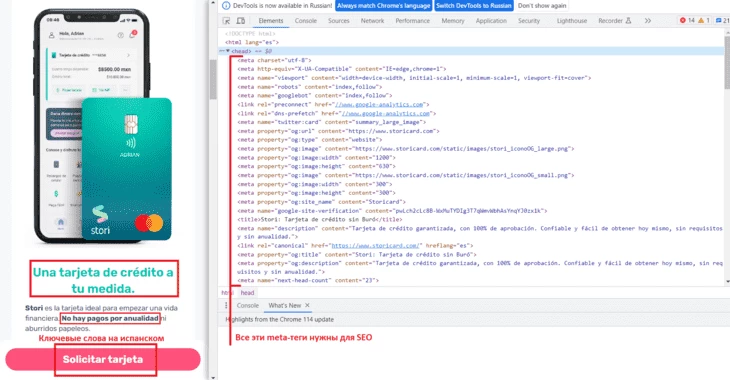Select the og:image:height content 630 line
Image resolution: width=730 pixels, height=380 pixels.
[x=316, y=166]
